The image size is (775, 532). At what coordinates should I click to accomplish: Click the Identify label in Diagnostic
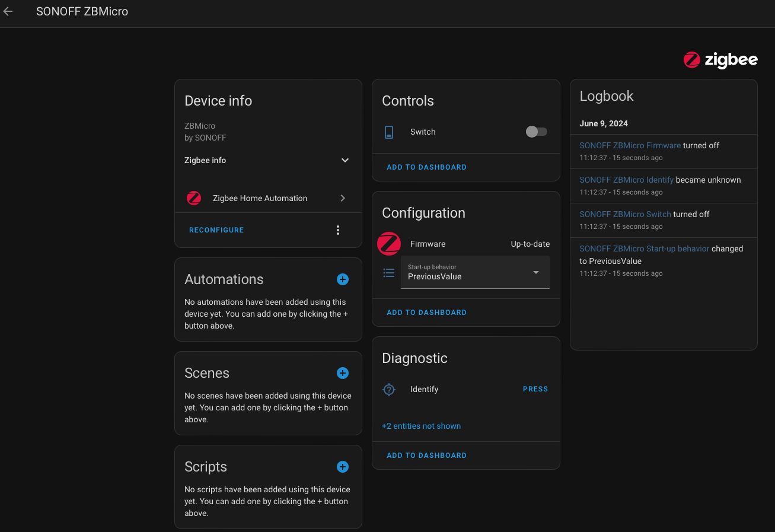[425, 389]
